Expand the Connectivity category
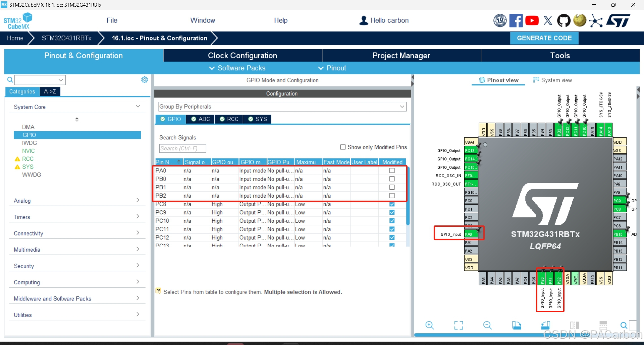 point(77,233)
